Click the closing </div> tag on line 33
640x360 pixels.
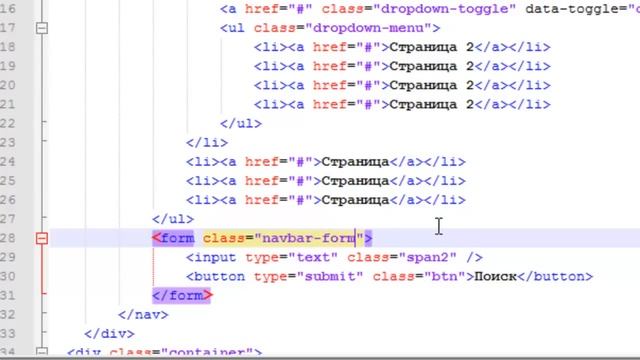click(x=109, y=334)
